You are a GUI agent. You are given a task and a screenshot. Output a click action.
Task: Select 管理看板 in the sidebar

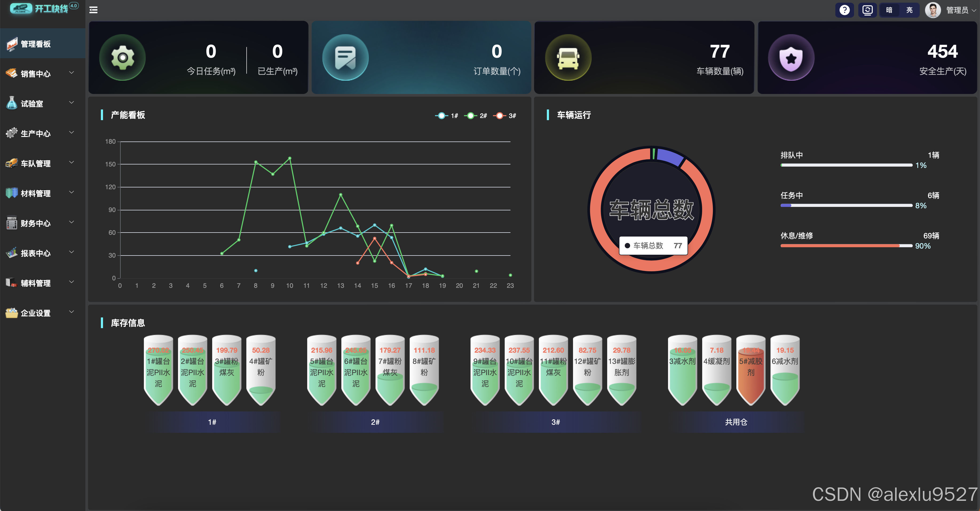(36, 44)
